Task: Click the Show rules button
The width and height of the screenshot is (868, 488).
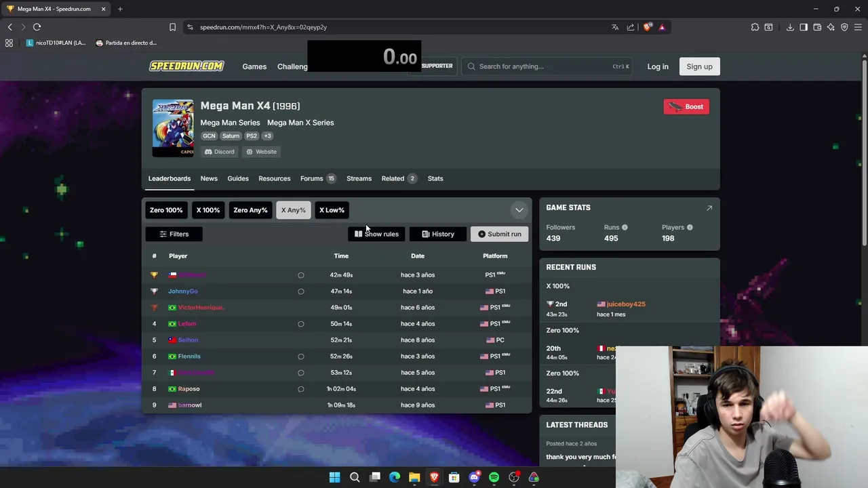Action: (x=376, y=234)
